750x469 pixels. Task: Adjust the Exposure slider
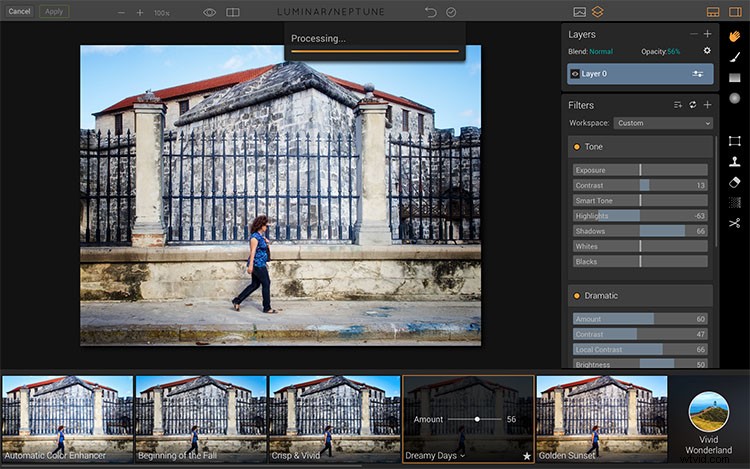tap(640, 170)
